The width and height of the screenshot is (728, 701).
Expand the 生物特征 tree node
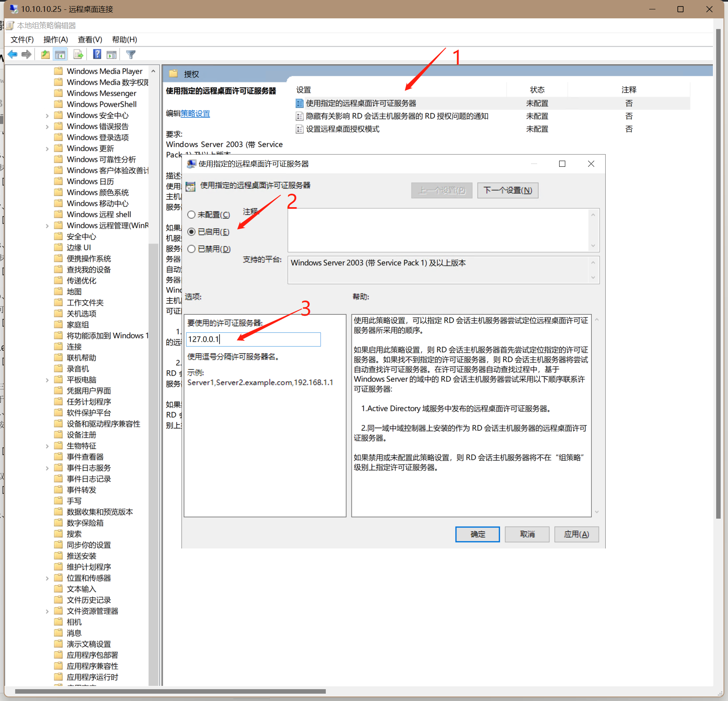pos(47,446)
